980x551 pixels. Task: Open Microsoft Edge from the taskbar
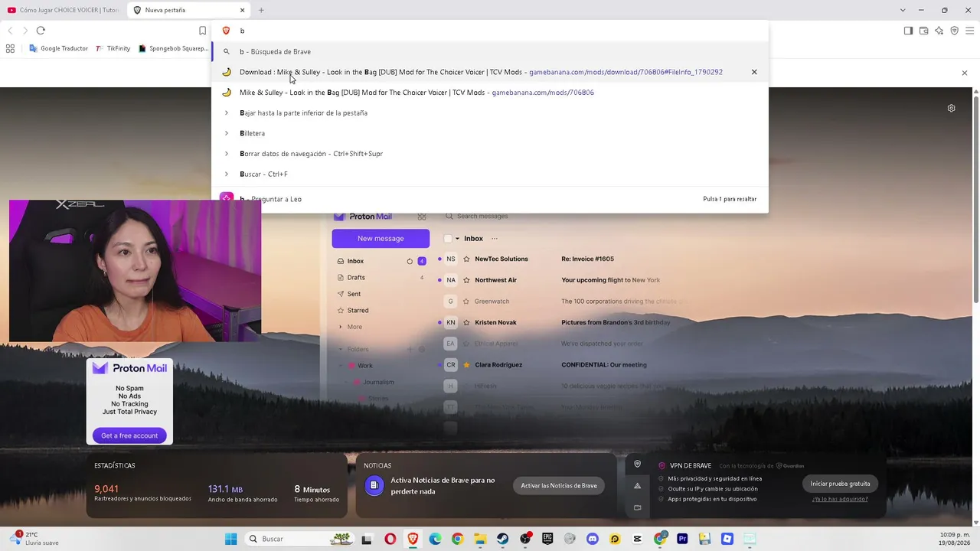pyautogui.click(x=435, y=539)
